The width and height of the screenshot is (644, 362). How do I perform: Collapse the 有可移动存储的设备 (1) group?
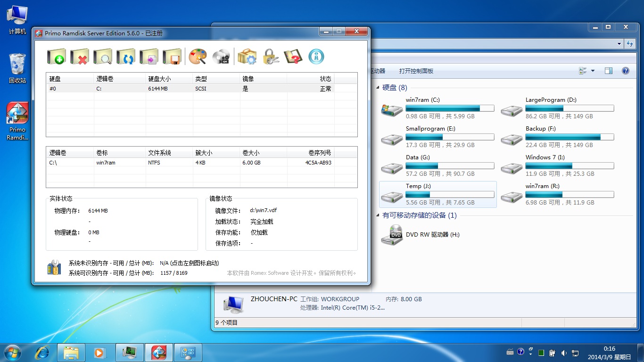click(x=378, y=215)
